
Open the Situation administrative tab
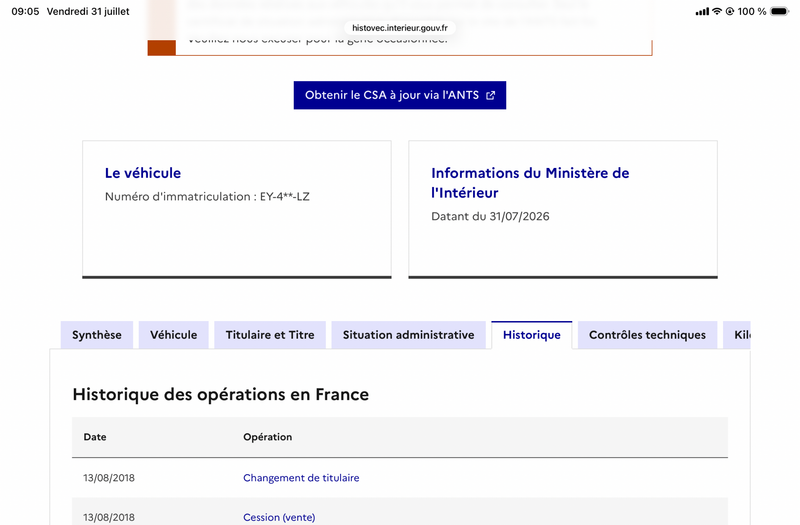(x=408, y=335)
